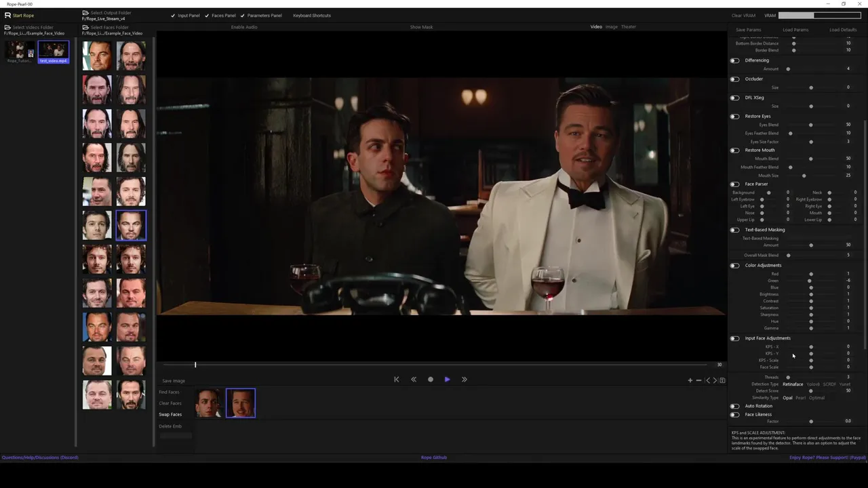
Task: Turn on Restore Mouth toggle
Action: (x=734, y=150)
